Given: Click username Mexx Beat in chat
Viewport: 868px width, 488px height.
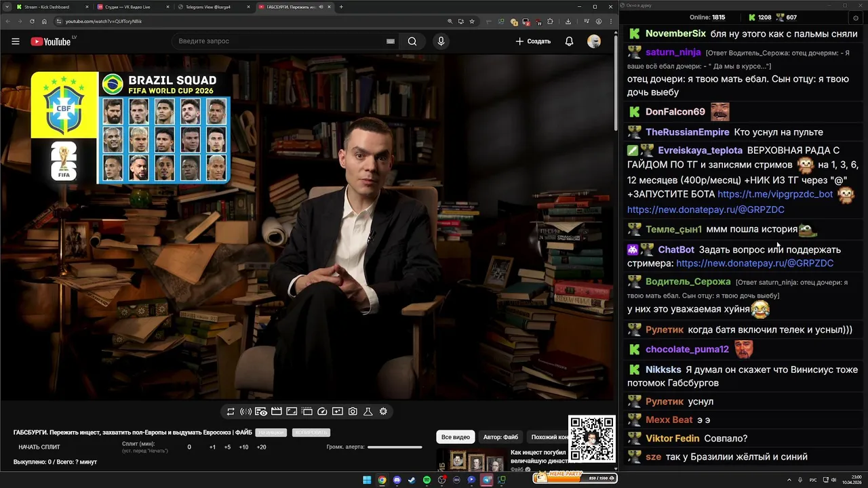Looking at the screenshot, I should click(669, 420).
